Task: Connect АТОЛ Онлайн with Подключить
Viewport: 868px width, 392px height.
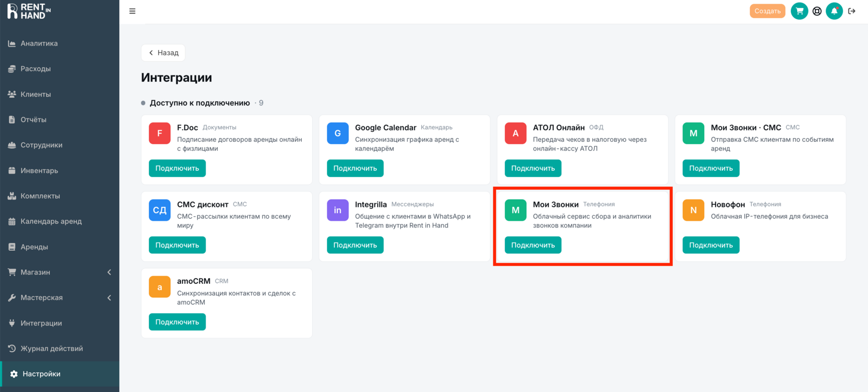Action: (x=533, y=168)
